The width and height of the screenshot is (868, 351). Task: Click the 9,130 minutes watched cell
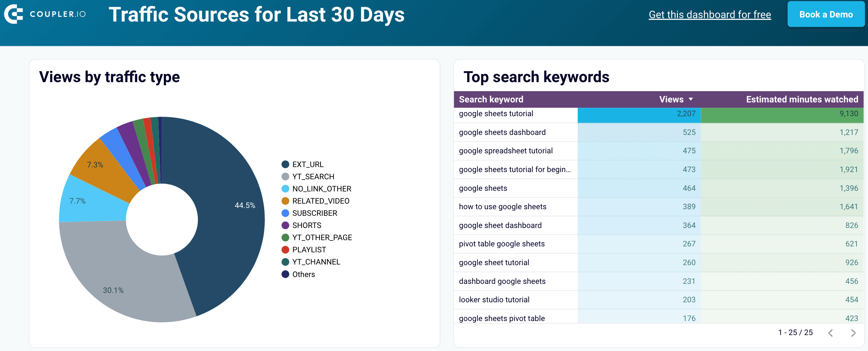(x=782, y=115)
